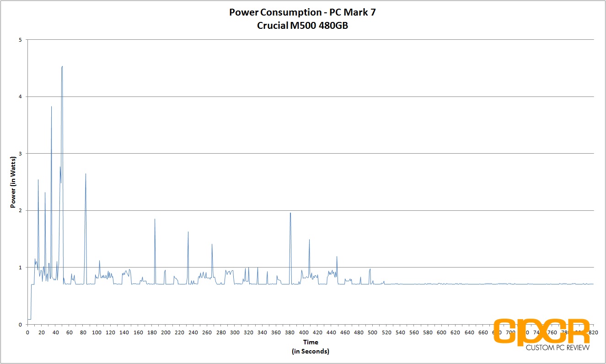Click the 'Power (in Watts)' axis label
The image size is (606, 364).
click(13, 182)
